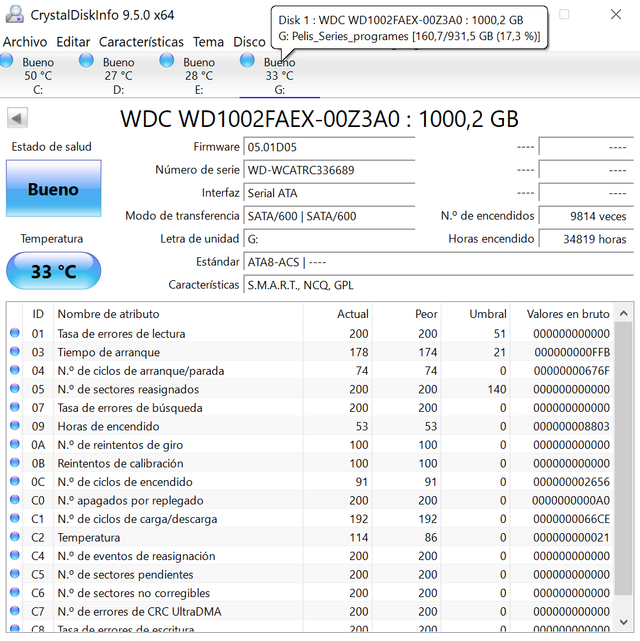Open the Archivo menu
The width and height of the screenshot is (640, 641).
pyautogui.click(x=25, y=42)
